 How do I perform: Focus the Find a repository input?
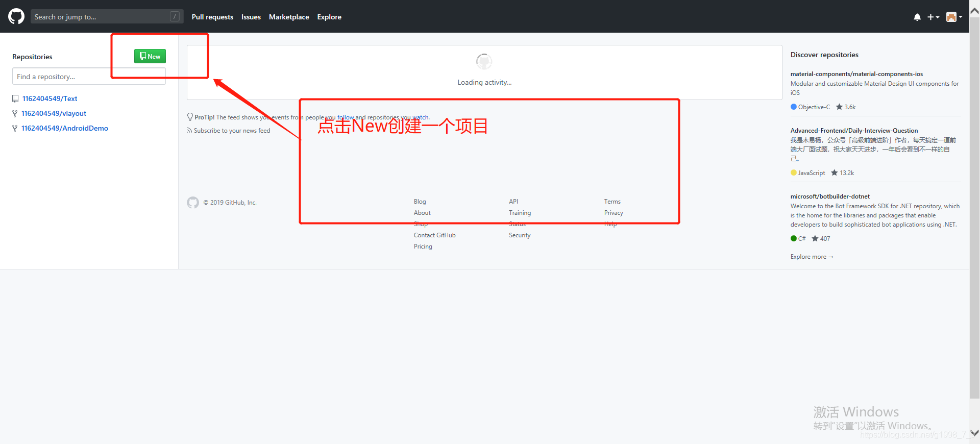click(89, 77)
